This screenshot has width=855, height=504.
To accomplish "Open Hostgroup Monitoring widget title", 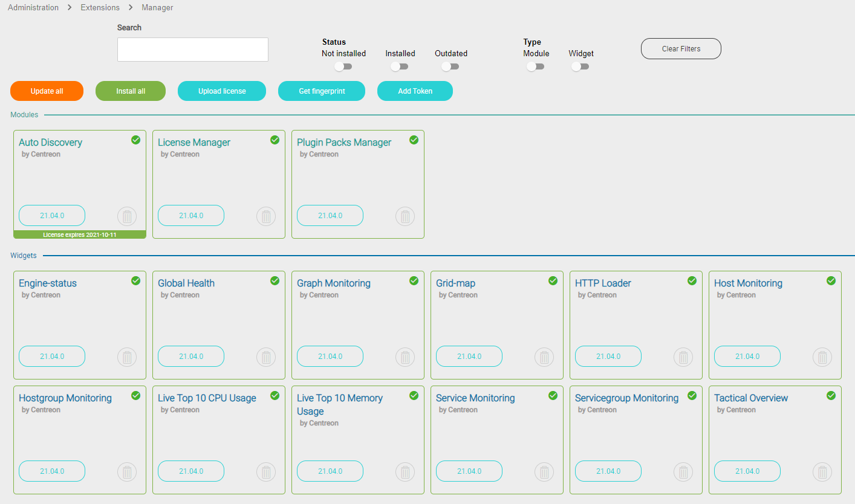I will point(65,398).
